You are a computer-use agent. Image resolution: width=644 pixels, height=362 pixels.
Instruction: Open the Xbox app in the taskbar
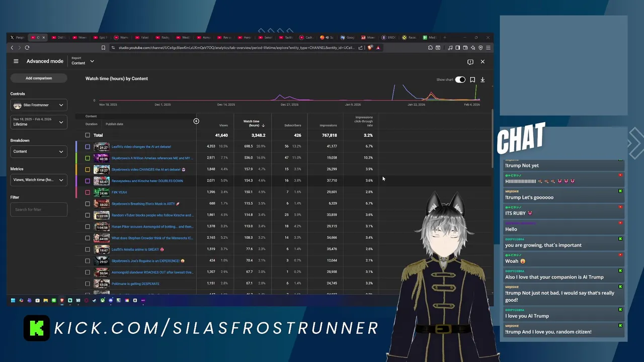click(103, 301)
